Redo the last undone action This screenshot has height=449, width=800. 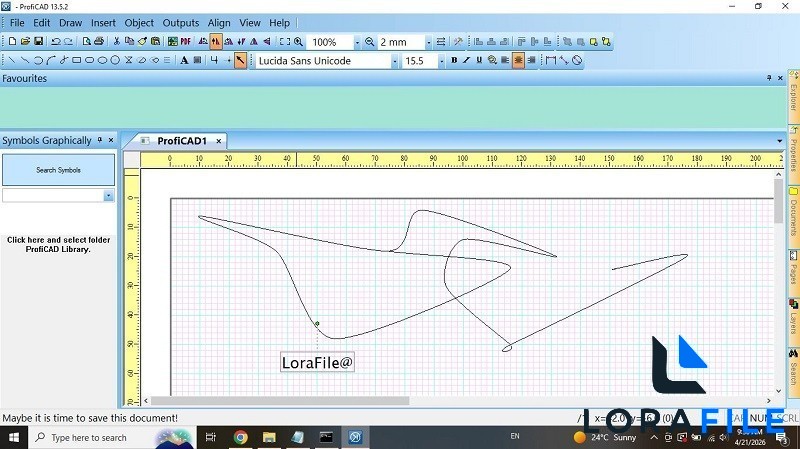click(x=68, y=41)
